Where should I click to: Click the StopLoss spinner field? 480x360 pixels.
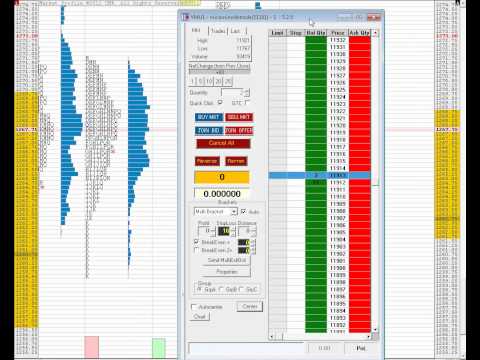pyautogui.click(x=226, y=231)
